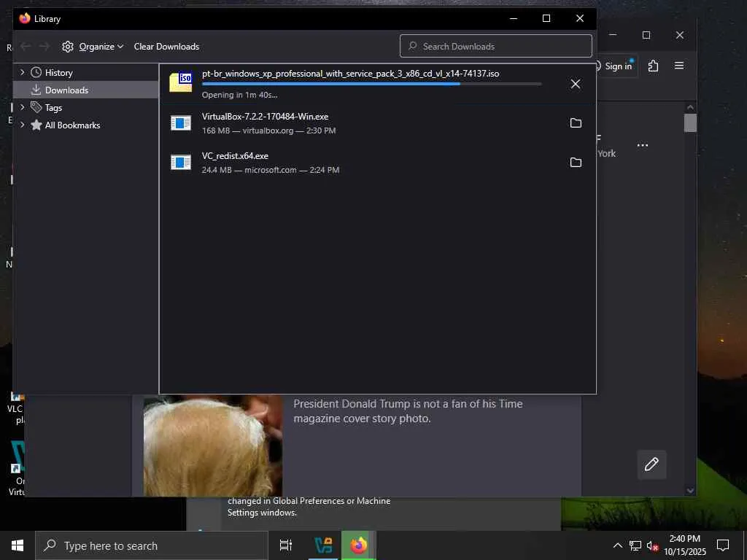Select the pt-br_windows_xp ISO file name
Screen dimensions: 747x560
tap(351, 74)
